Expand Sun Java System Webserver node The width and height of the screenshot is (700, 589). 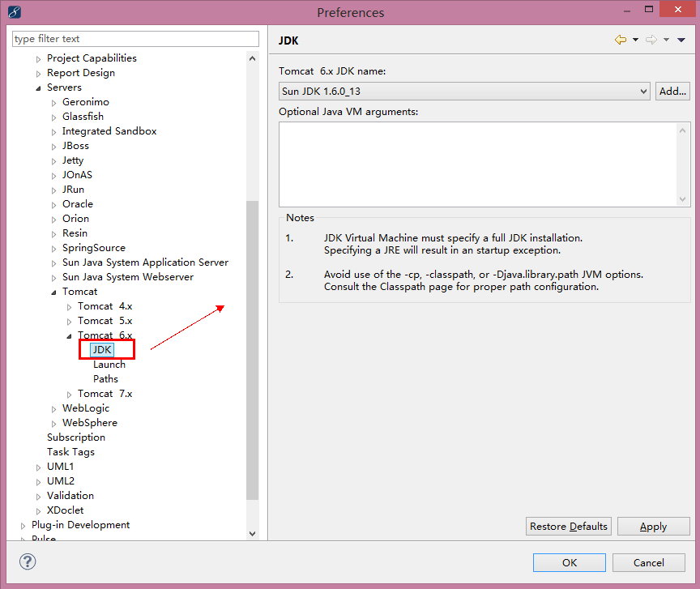click(53, 278)
